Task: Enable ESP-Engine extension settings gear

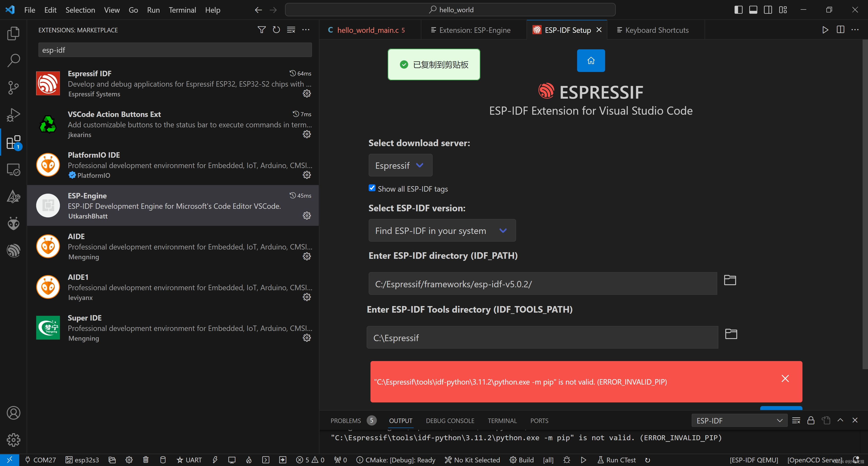Action: [x=307, y=216]
